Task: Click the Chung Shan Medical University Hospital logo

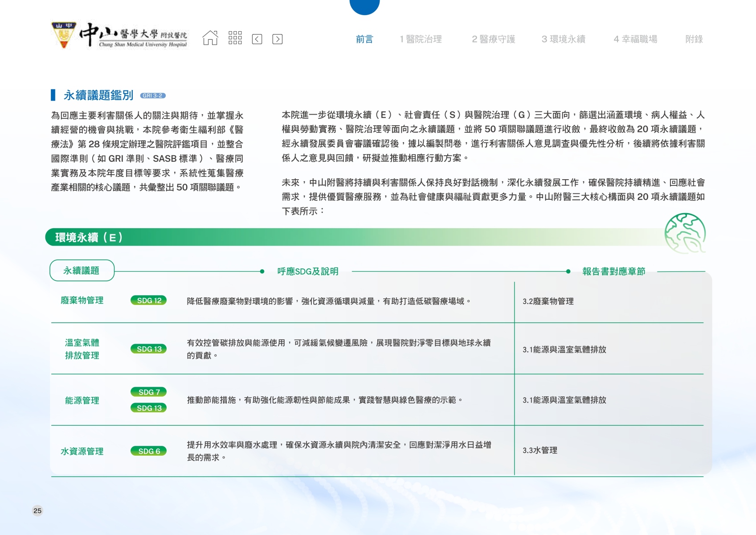Action: [119, 35]
